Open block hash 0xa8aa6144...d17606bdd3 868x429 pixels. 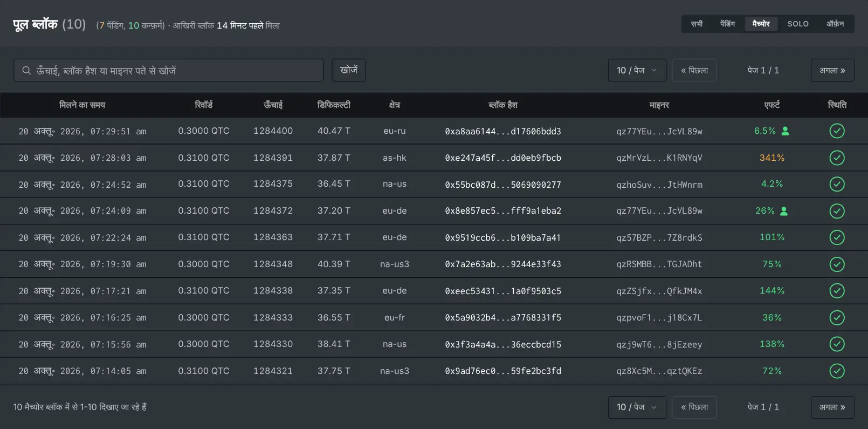point(503,131)
